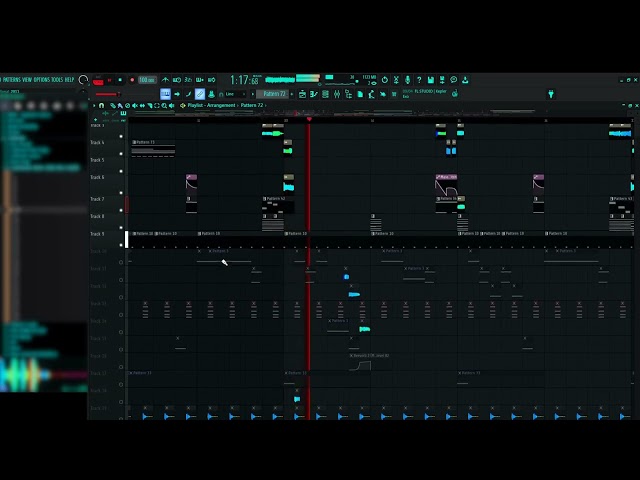Open the Pattern 72 selector

(x=273, y=94)
